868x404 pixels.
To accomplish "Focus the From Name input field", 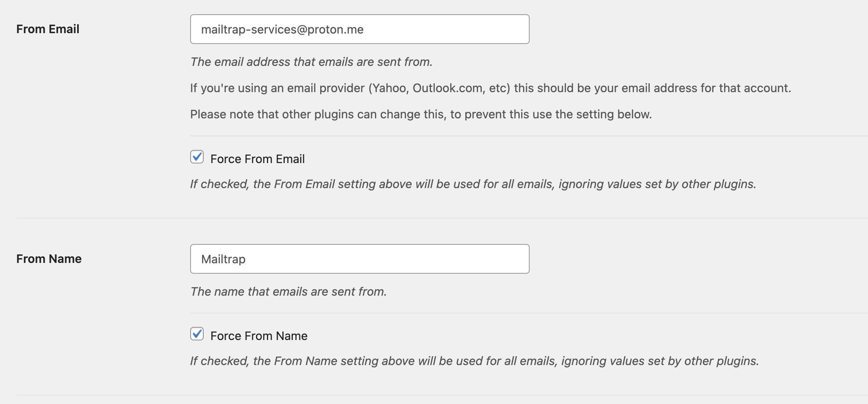I will click(x=360, y=259).
